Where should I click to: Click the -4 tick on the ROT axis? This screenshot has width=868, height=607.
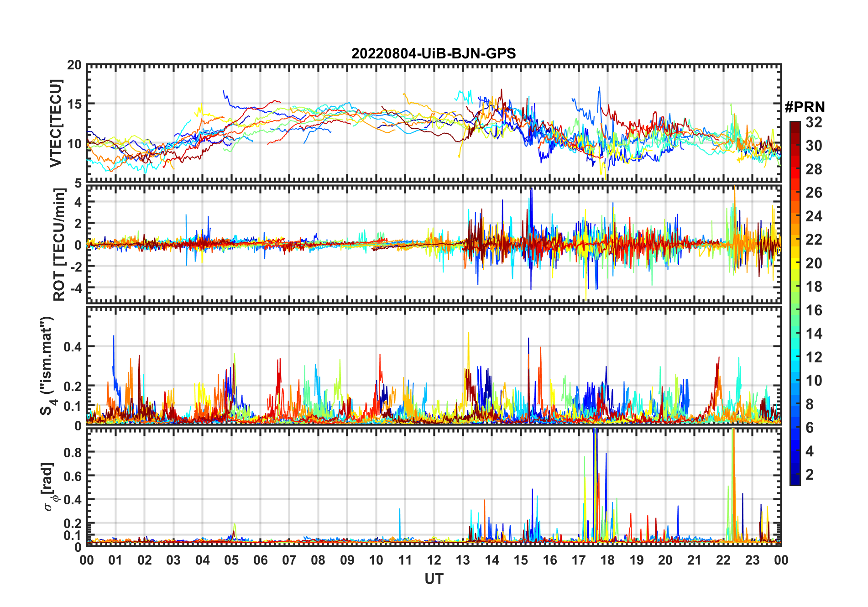75,288
